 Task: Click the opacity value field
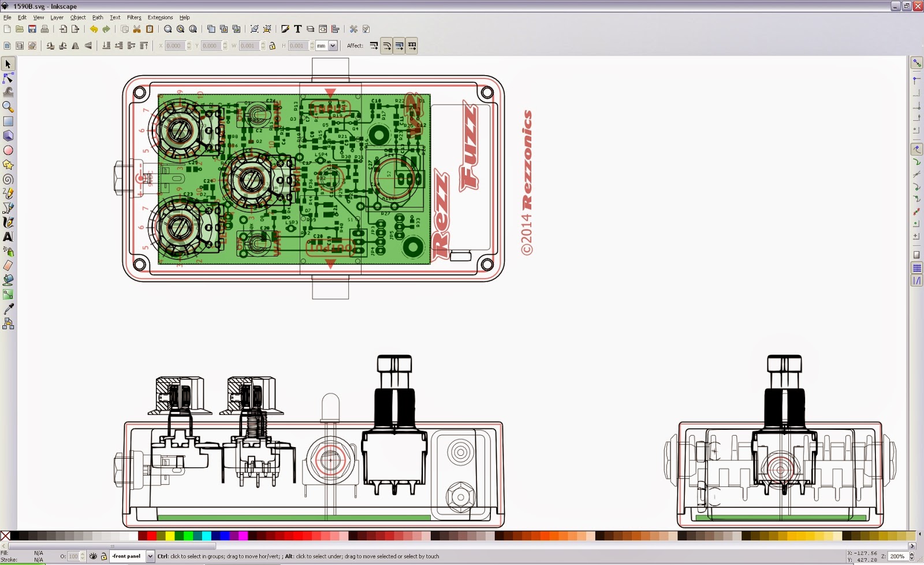pos(73,556)
